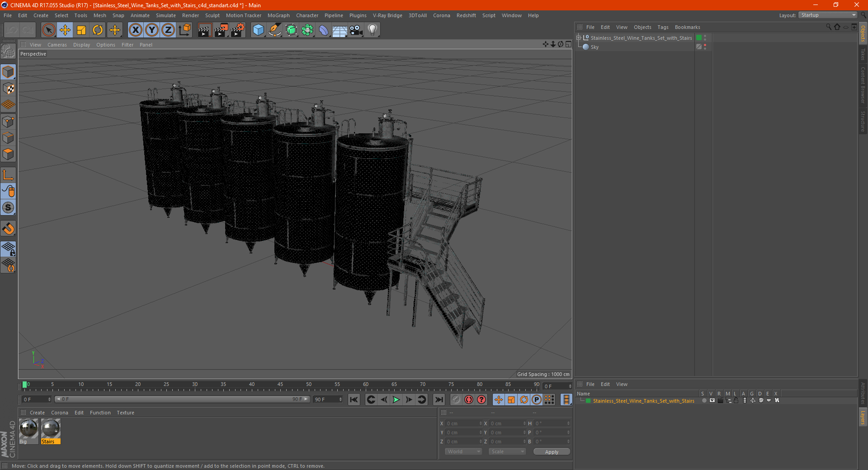Open the Light object tool
Image resolution: width=868 pixels, height=470 pixels.
tap(372, 30)
